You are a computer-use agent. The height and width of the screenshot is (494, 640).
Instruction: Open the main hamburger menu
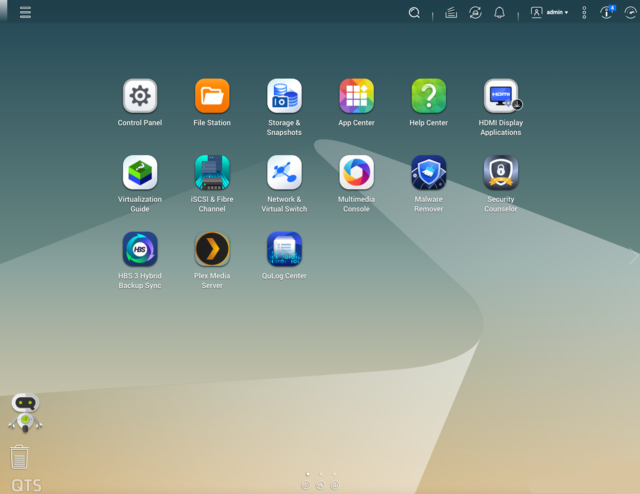click(x=25, y=12)
